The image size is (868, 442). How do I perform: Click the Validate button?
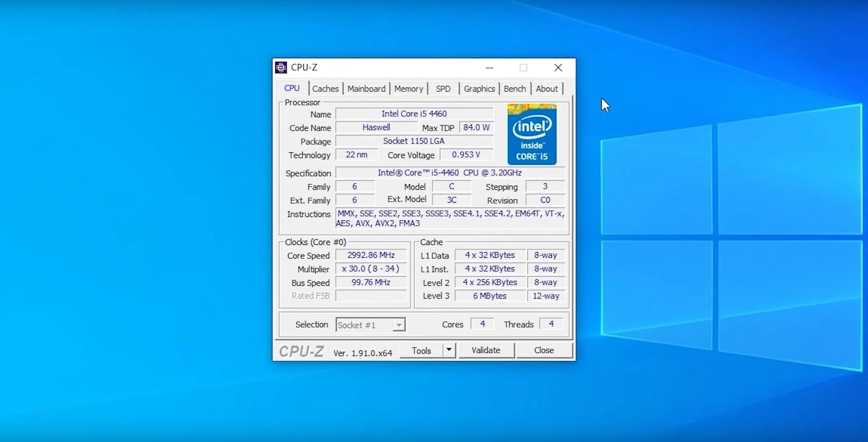486,350
